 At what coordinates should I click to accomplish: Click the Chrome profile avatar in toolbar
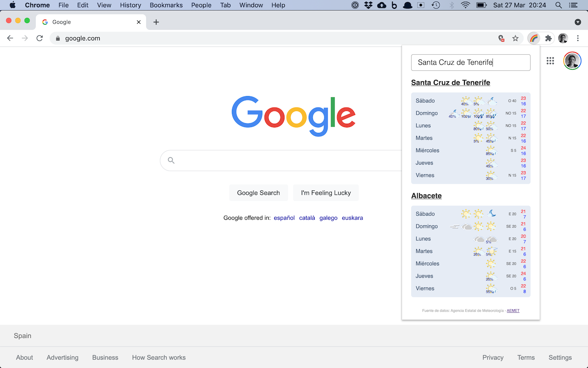563,38
